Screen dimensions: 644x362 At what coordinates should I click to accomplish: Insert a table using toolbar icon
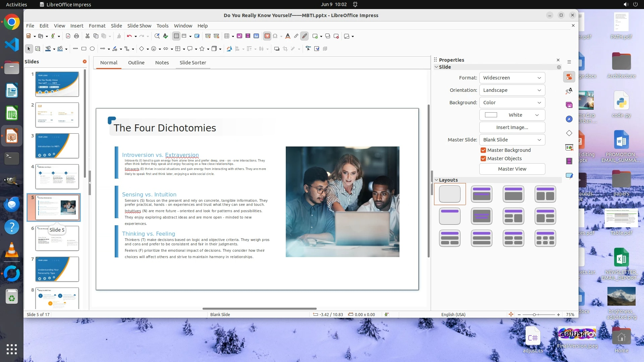point(227,36)
